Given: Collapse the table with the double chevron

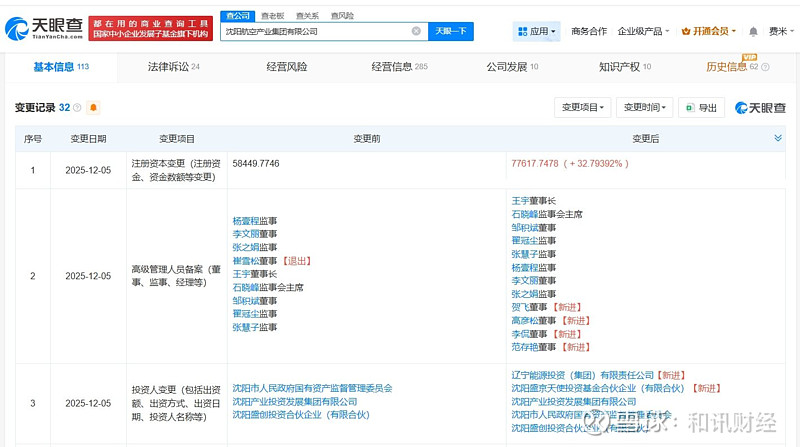Looking at the screenshot, I should tap(778, 138).
